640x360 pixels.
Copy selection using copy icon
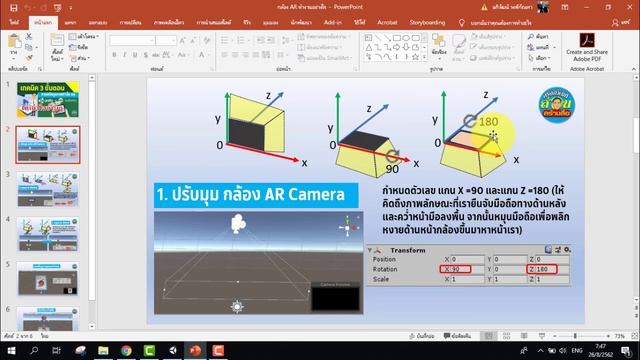[x=29, y=47]
